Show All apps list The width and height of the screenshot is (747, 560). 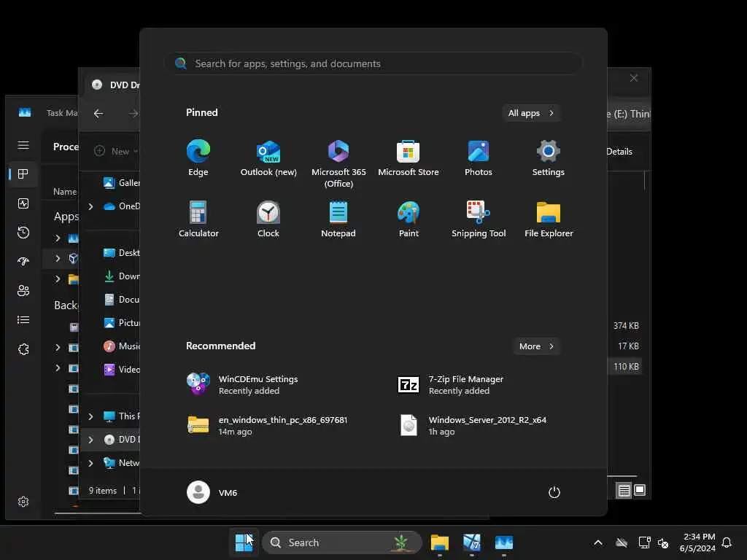point(531,113)
